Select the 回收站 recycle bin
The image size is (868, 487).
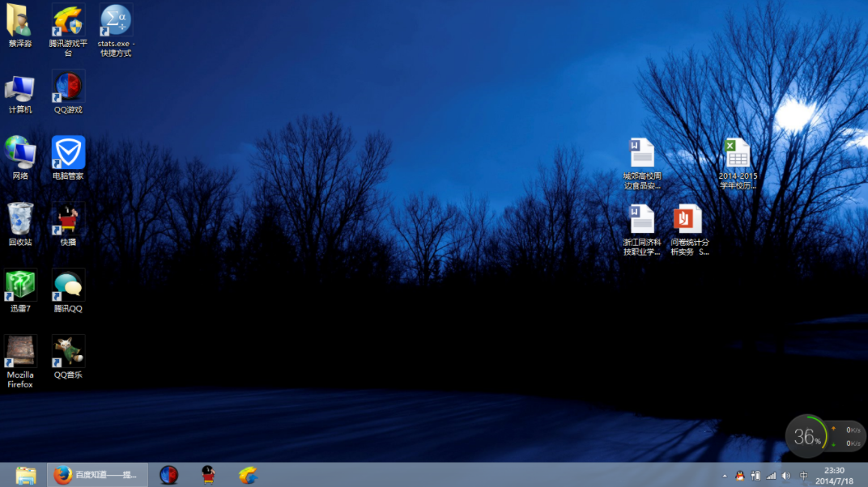(x=20, y=219)
